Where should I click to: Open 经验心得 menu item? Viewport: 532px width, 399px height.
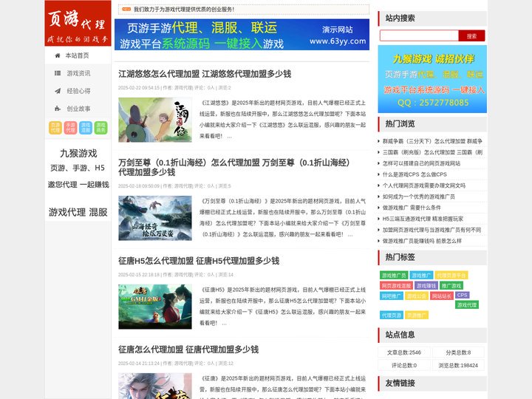point(78,91)
